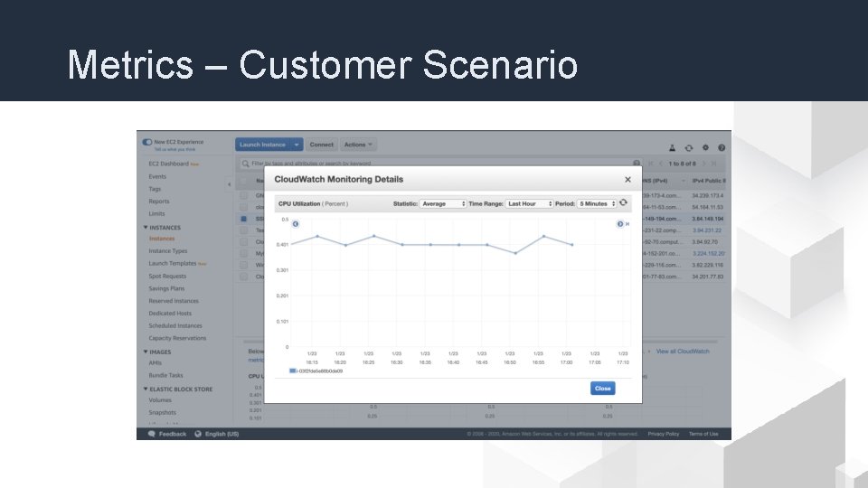Select Instances in sidebar
Viewport: 868px width, 488px height.
pos(162,239)
